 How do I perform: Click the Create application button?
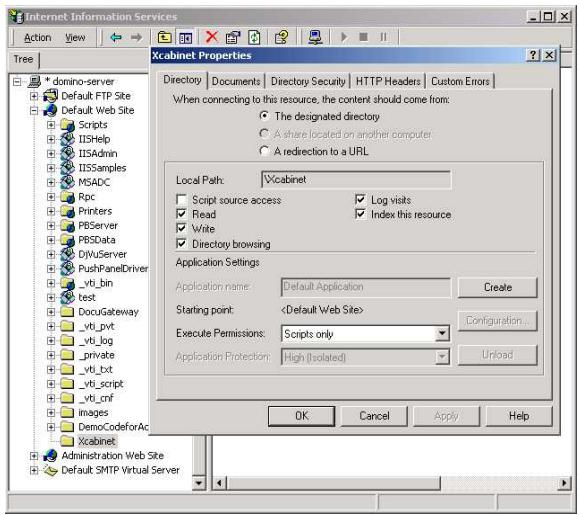[497, 287]
